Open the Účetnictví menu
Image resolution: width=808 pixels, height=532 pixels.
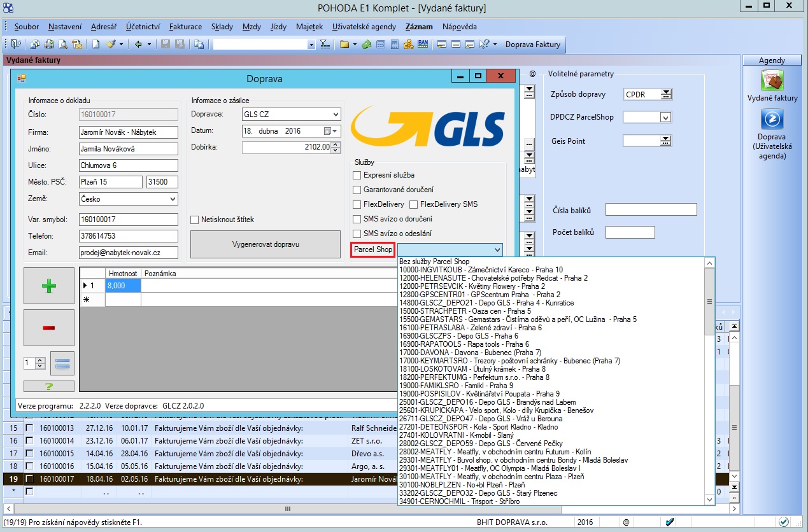pyautogui.click(x=143, y=27)
